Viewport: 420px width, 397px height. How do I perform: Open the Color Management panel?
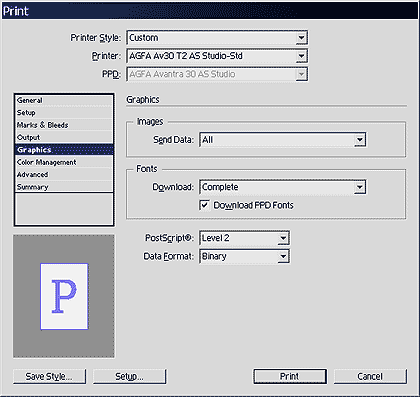pos(64,162)
